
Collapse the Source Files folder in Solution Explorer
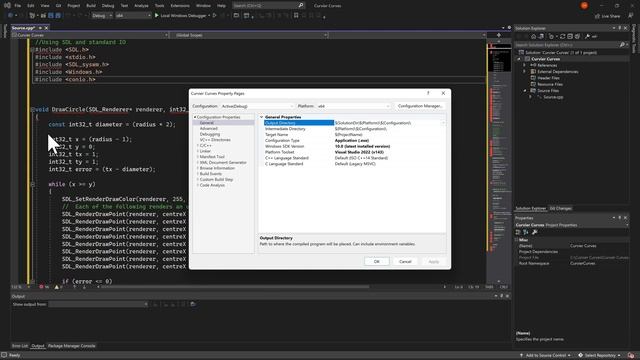tap(525, 91)
